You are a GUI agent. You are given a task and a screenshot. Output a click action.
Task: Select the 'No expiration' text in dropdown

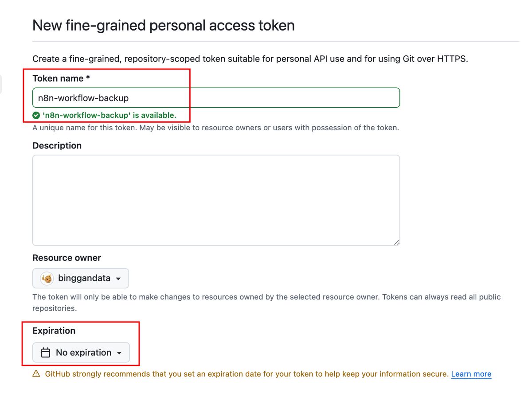click(x=83, y=353)
